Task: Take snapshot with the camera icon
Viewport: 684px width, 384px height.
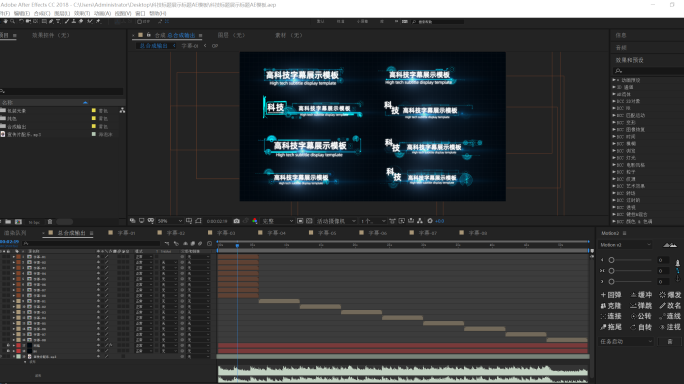Action: coord(236,221)
